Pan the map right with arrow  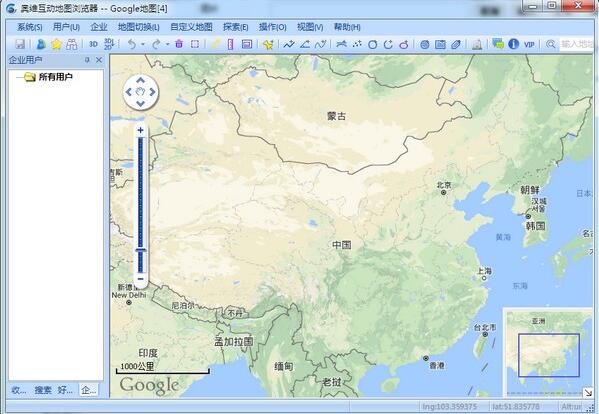[152, 92]
